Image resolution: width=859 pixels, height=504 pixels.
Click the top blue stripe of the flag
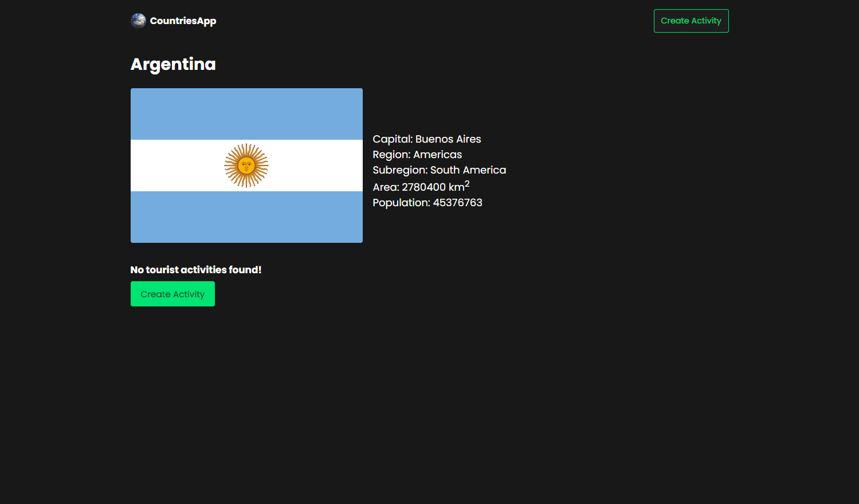[x=246, y=113]
